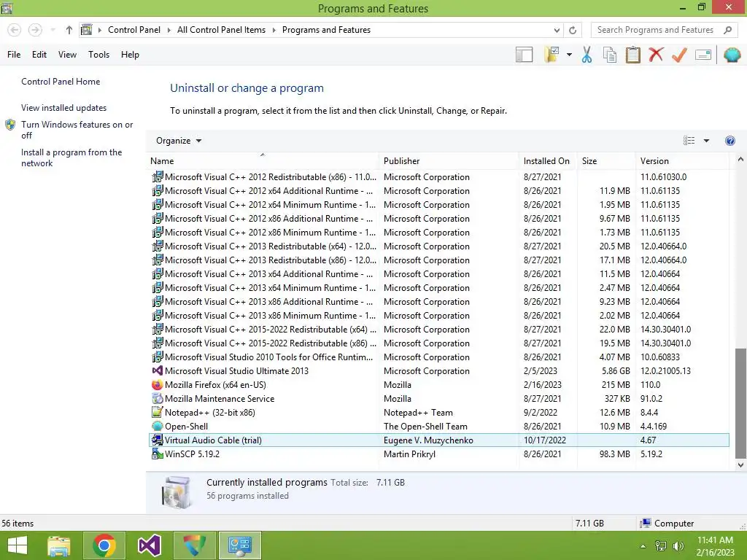Sort by the Size column header
The width and height of the screenshot is (747, 560).
(x=606, y=161)
